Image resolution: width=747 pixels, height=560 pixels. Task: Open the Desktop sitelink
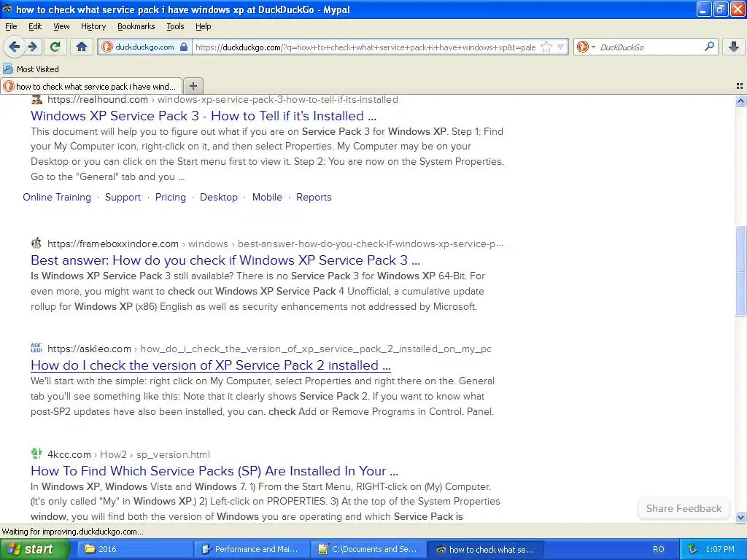(x=219, y=197)
